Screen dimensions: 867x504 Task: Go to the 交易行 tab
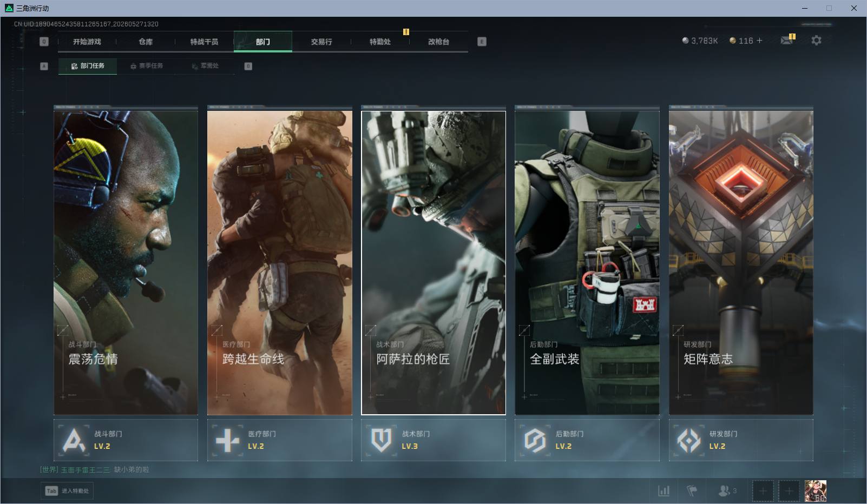(x=321, y=42)
